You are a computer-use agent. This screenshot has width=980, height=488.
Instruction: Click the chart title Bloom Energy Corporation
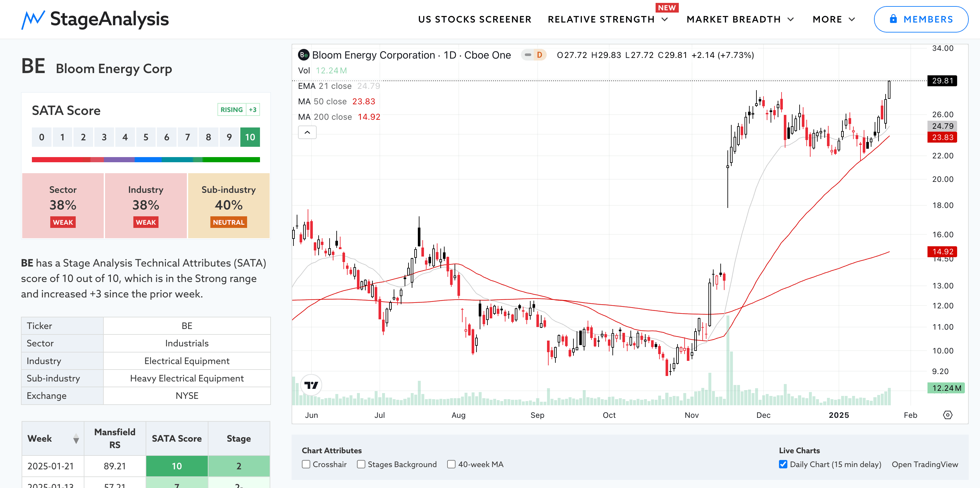[373, 55]
